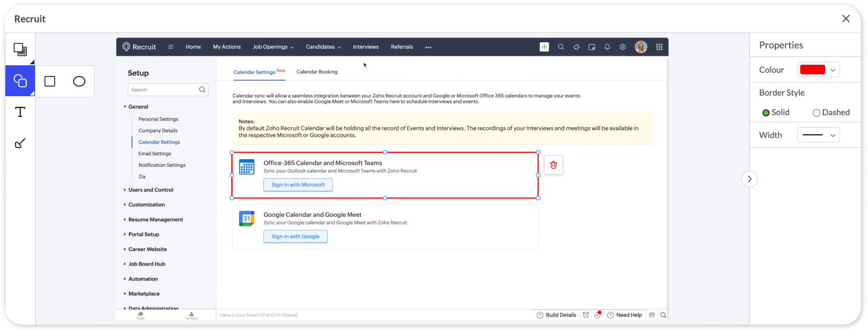Click the Setup search field
The image size is (868, 332).
(168, 90)
